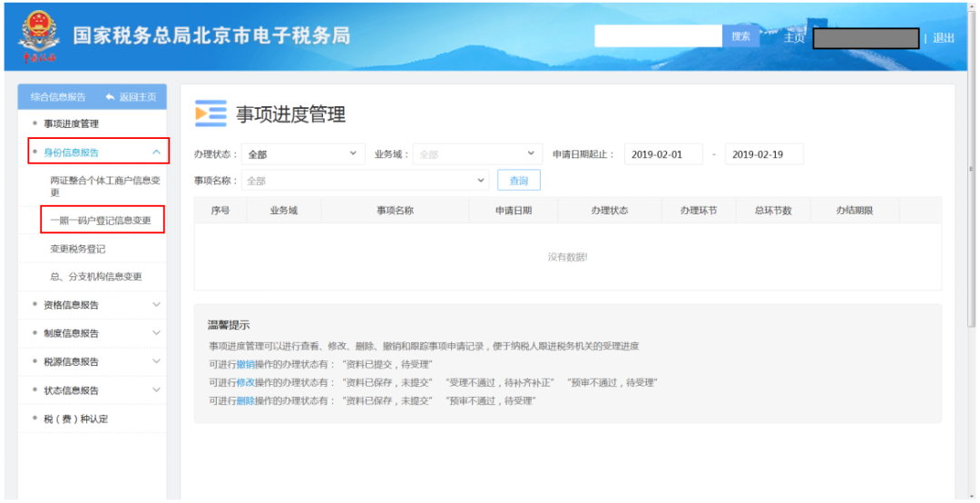Viewport: 980px width, 503px height.
Task: Click the 温馨提示 heading
Action: [229, 325]
